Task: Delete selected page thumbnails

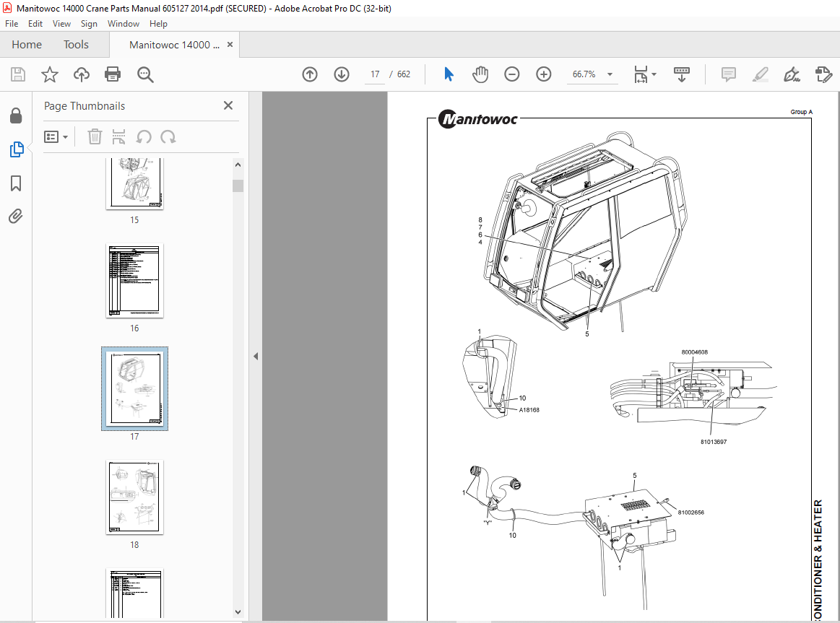Action: [x=95, y=137]
